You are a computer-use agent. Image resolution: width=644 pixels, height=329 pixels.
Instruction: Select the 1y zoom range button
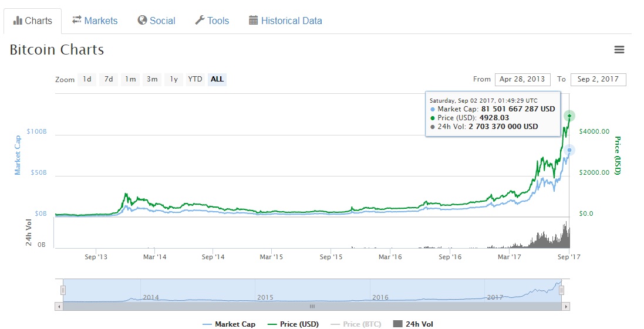(x=173, y=79)
